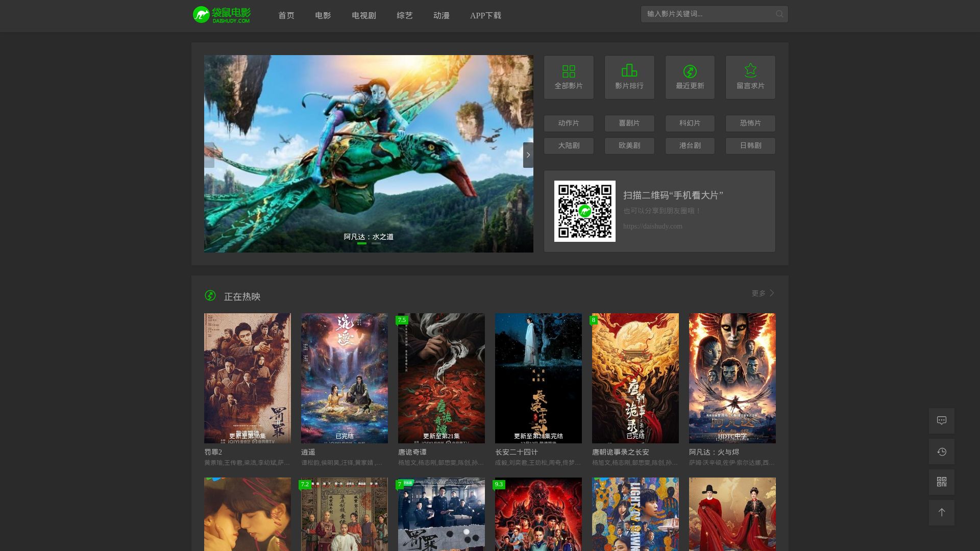The width and height of the screenshot is (980, 551).
Task: Show the floating QR code icon
Action: [942, 482]
